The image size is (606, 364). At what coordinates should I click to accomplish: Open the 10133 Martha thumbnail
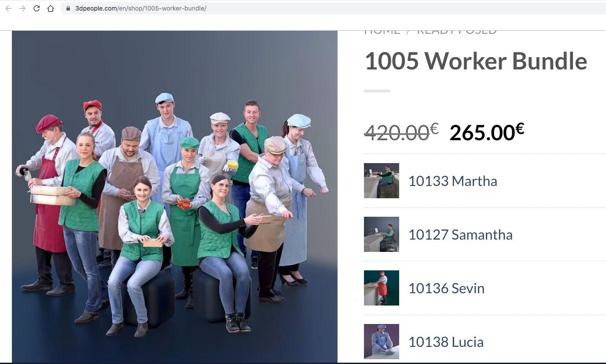[382, 181]
